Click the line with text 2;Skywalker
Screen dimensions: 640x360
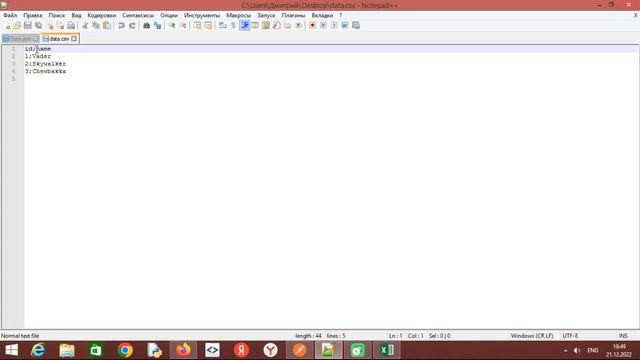click(x=45, y=64)
